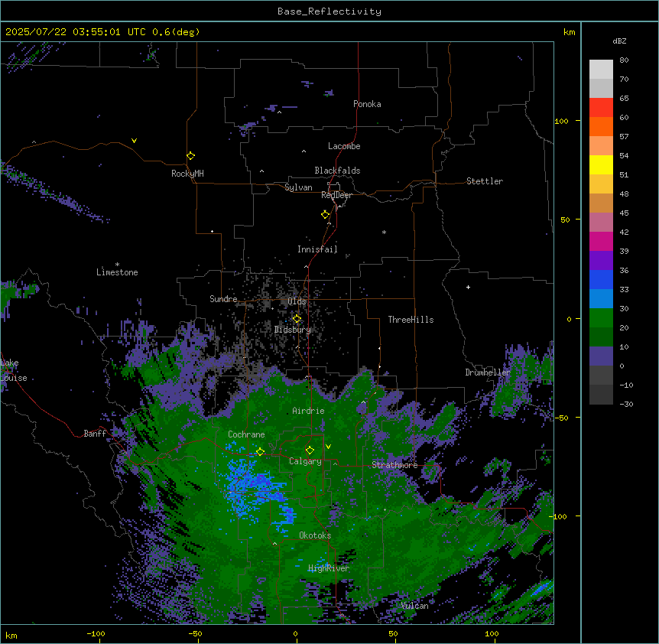Click the Banff label
659x644 pixels.
pyautogui.click(x=95, y=434)
